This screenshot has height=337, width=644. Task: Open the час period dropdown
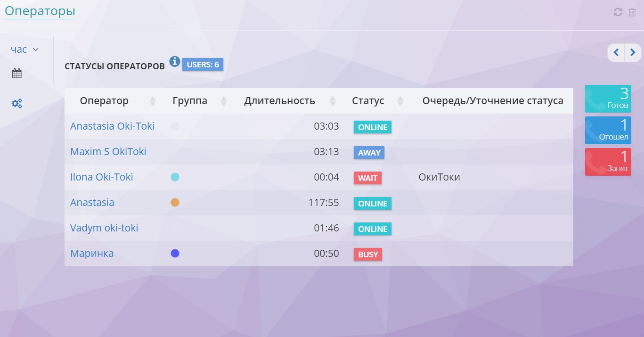pos(24,49)
